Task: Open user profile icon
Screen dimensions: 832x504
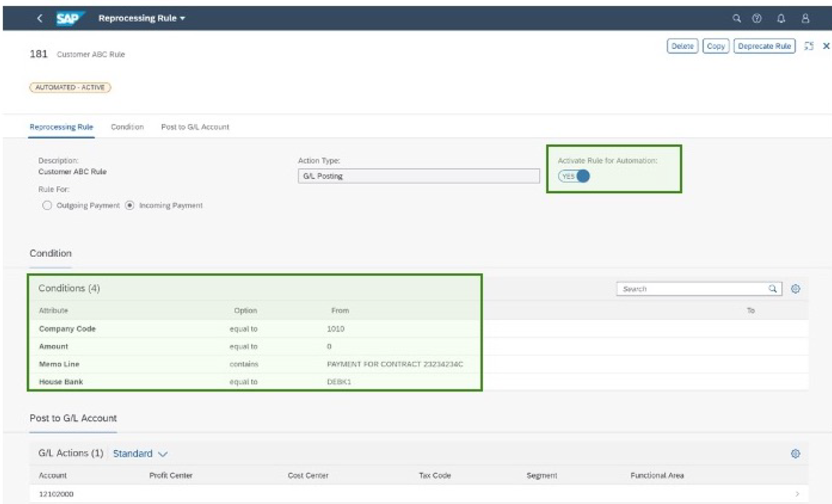Action: (x=805, y=18)
